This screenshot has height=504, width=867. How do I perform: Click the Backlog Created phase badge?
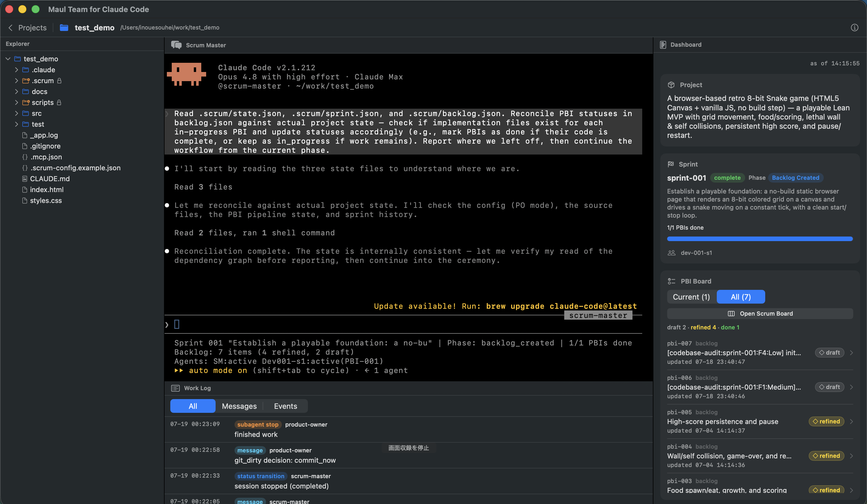click(795, 177)
